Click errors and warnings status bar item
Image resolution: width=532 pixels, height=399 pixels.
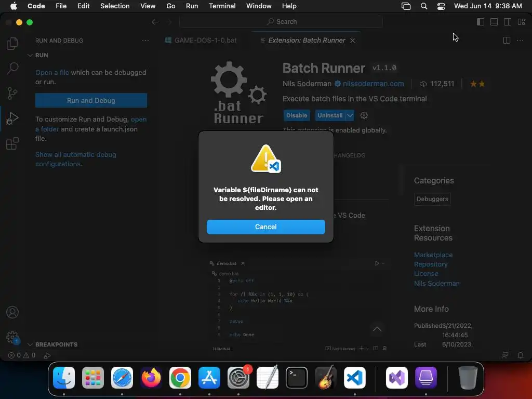[x=22, y=355]
